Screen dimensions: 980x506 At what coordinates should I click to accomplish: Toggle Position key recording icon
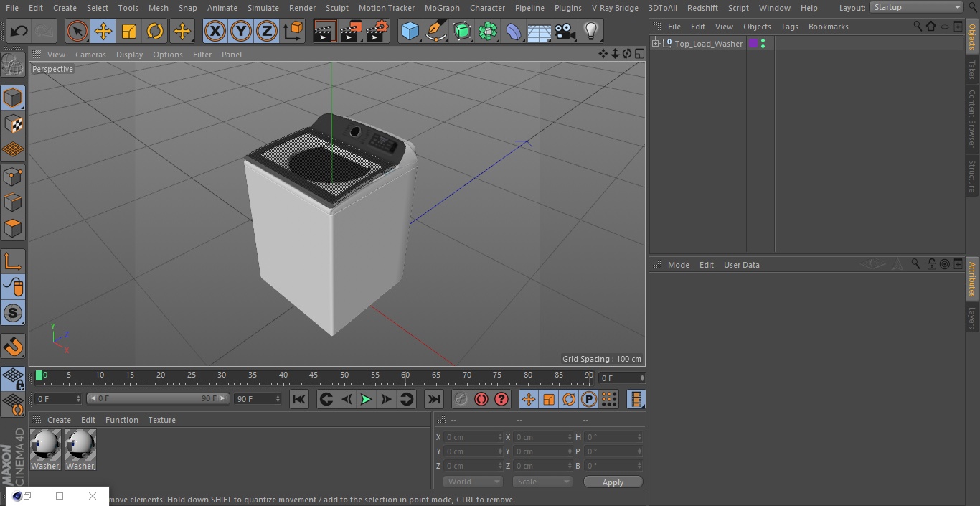[529, 399]
